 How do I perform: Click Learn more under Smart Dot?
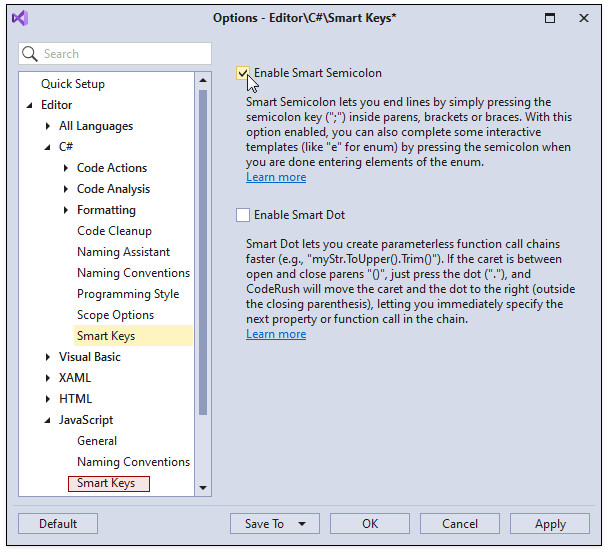[x=276, y=334]
